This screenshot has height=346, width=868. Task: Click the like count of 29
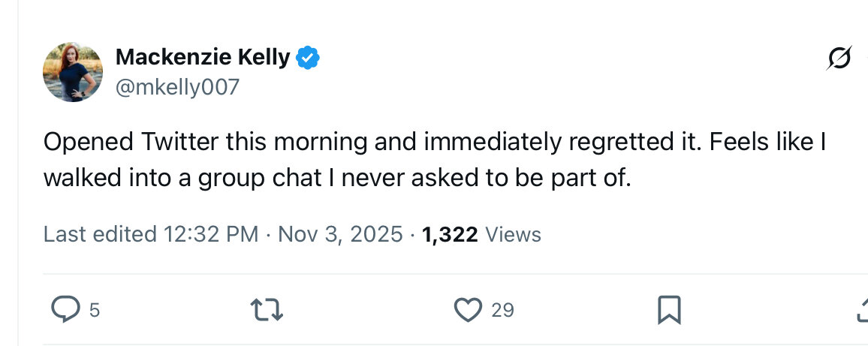[502, 309]
